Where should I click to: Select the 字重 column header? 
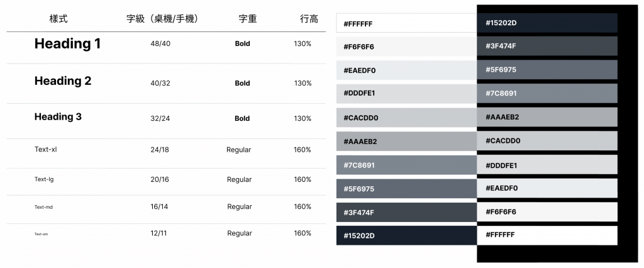pyautogui.click(x=248, y=19)
